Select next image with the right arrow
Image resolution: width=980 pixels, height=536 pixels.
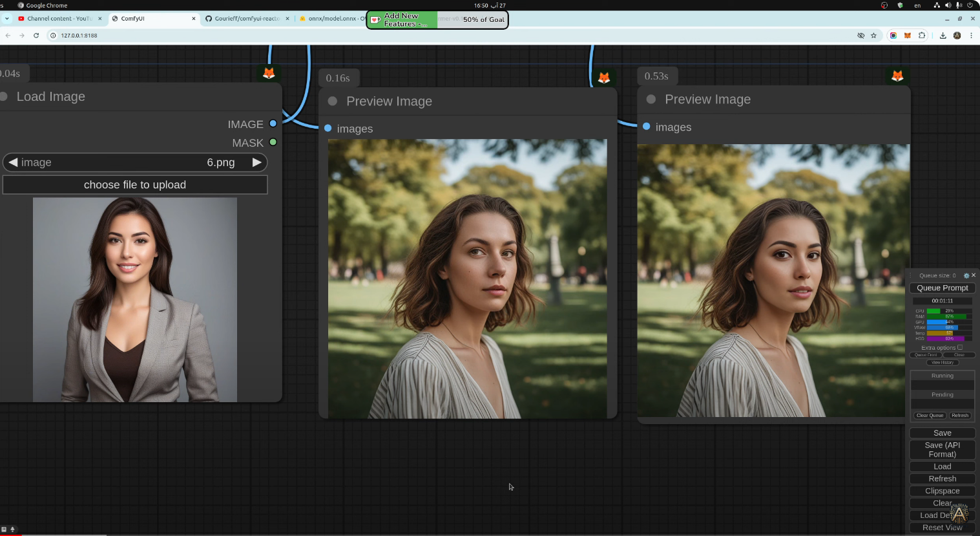click(256, 162)
